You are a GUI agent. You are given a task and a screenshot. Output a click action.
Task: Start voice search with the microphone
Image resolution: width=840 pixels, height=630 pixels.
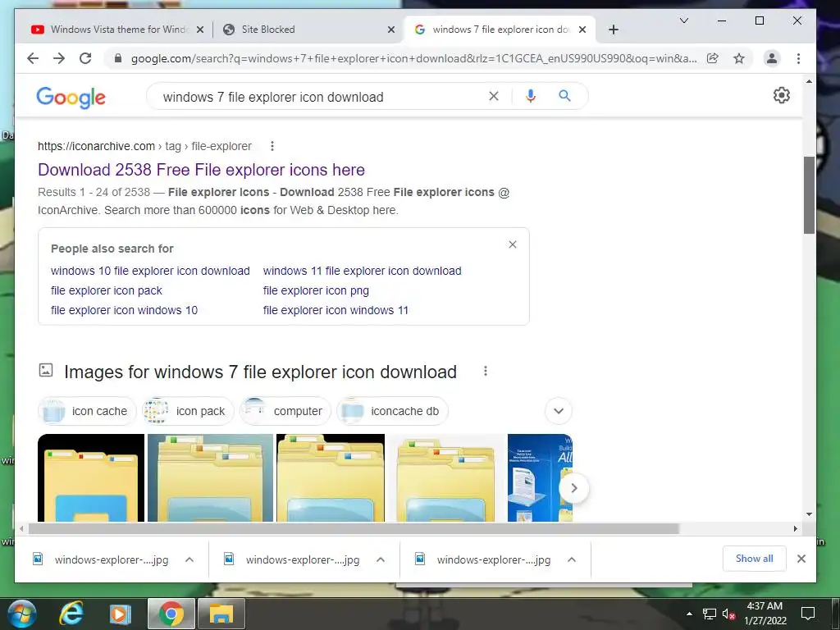click(531, 96)
